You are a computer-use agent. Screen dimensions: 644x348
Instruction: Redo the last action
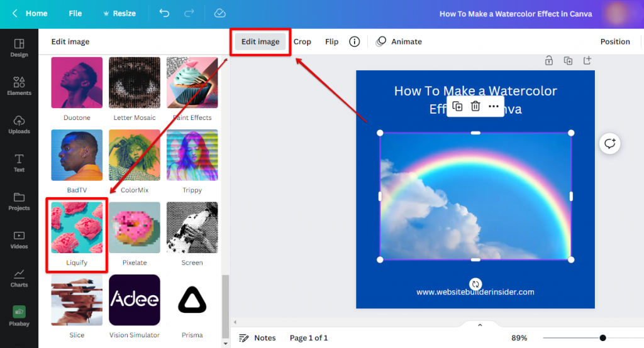189,14
